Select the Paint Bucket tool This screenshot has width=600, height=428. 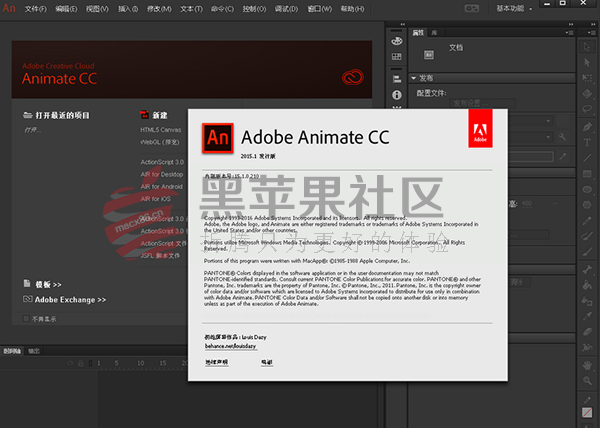coord(587,285)
